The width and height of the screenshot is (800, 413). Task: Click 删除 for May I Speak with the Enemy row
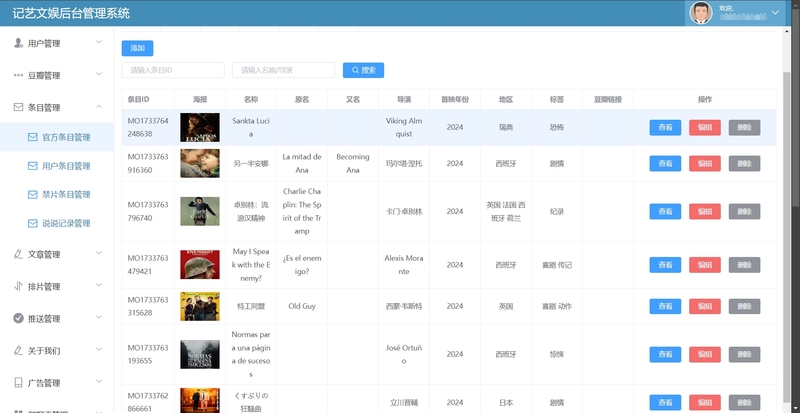point(744,264)
